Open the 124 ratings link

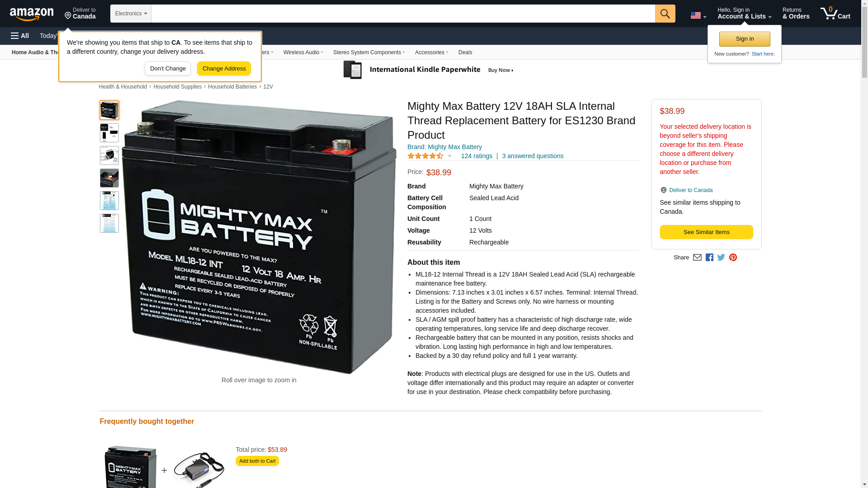coord(476,156)
